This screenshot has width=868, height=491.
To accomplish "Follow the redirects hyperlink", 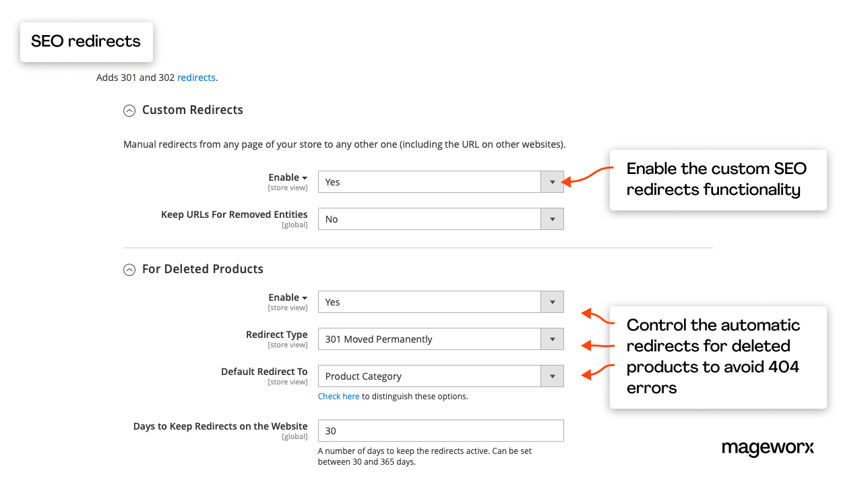I will (x=196, y=78).
